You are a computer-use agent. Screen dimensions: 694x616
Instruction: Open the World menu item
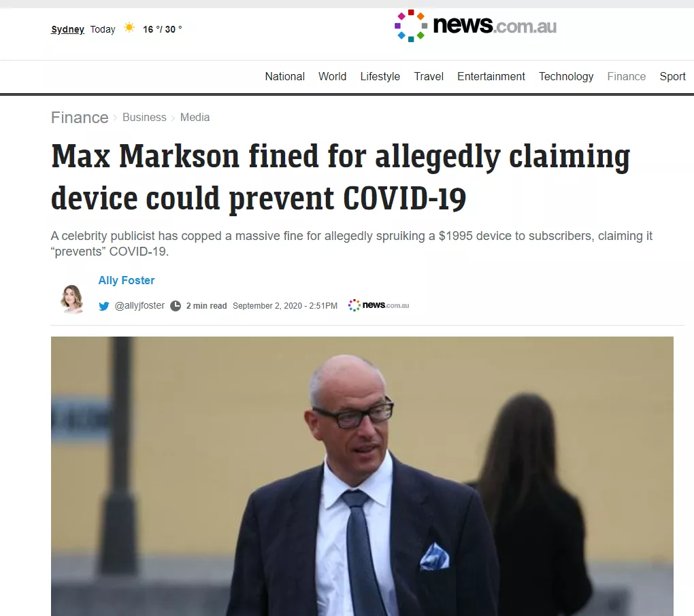[x=333, y=77]
